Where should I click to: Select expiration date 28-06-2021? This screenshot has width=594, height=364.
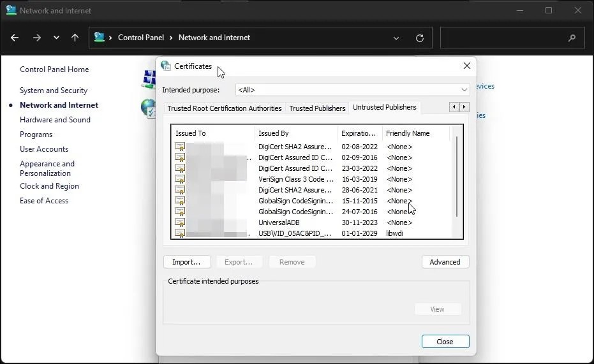(359, 190)
